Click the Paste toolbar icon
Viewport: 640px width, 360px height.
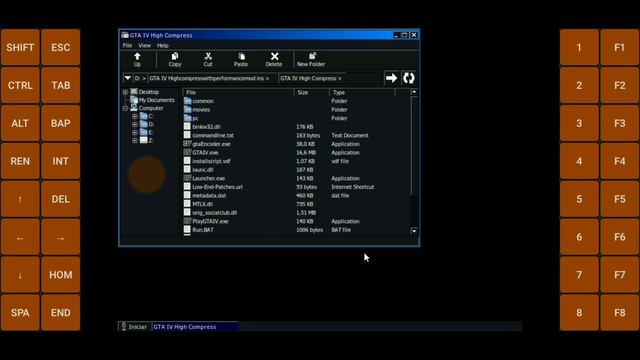click(x=241, y=60)
